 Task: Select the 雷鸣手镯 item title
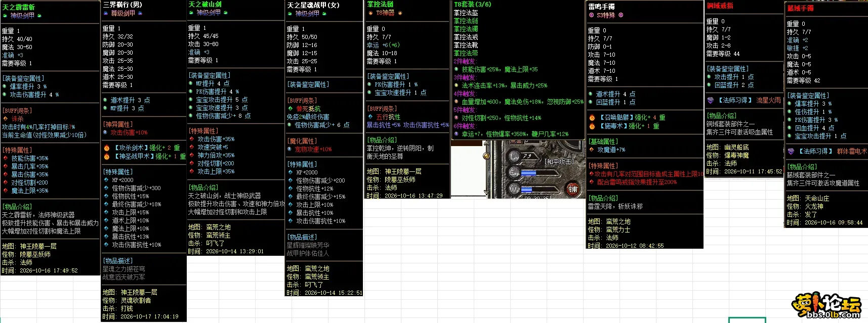601,7
